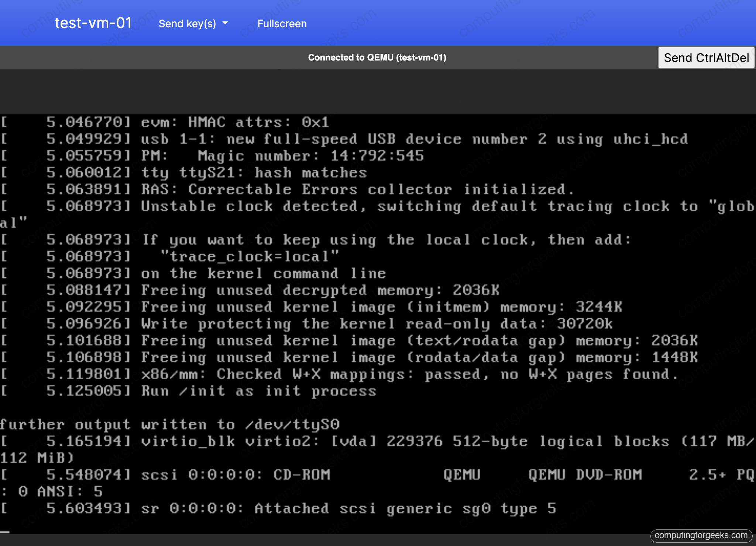The width and height of the screenshot is (756, 546).
Task: Open the Send key(s) dropdown menu
Action: pyautogui.click(x=193, y=24)
